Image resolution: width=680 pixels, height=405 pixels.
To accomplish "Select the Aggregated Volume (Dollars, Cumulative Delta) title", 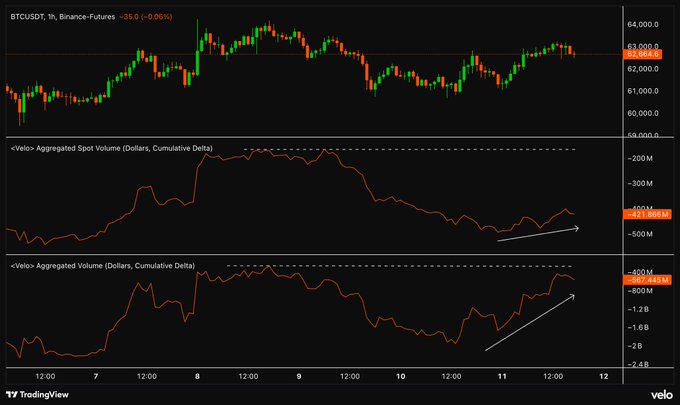I will coord(102,266).
